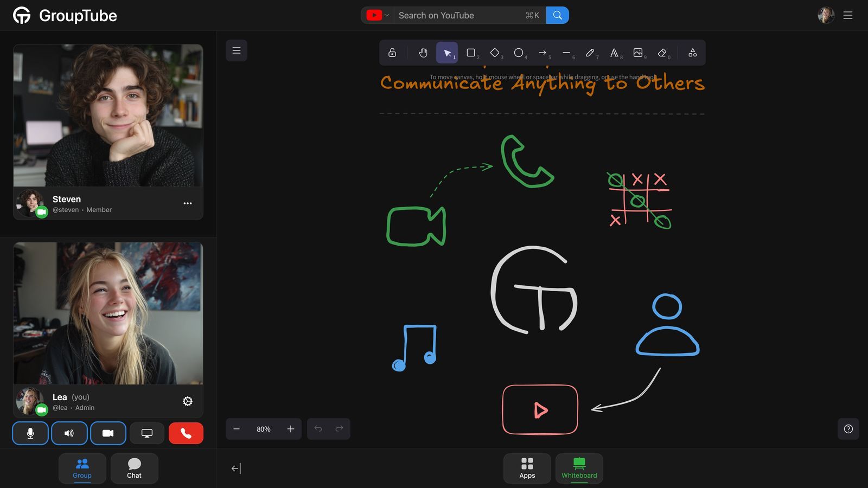
Task: Select the Rectangle shape tool
Action: click(x=471, y=53)
